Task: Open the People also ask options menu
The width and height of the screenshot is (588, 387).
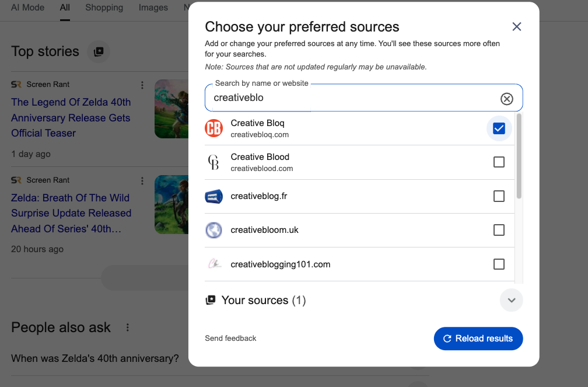Action: pyautogui.click(x=128, y=327)
